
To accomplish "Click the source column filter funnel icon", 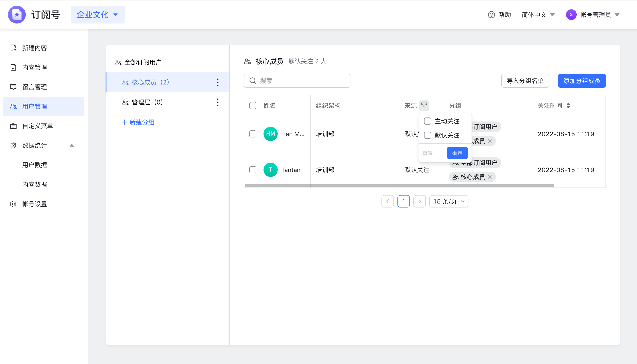I will click(x=424, y=106).
